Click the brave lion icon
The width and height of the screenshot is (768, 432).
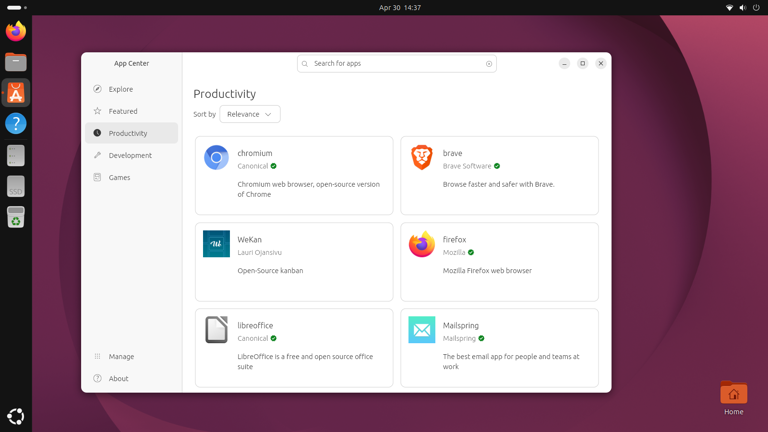click(422, 157)
